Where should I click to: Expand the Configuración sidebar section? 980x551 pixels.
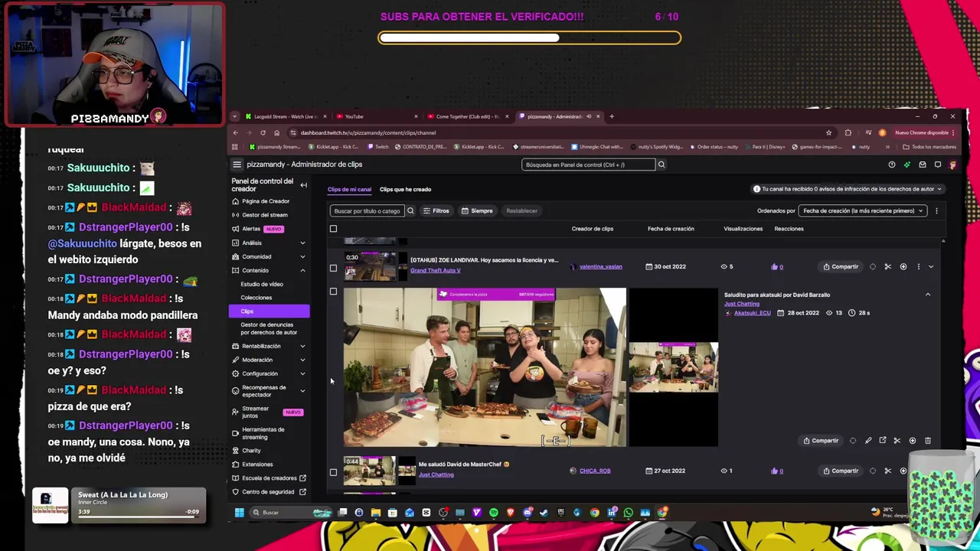click(x=302, y=373)
